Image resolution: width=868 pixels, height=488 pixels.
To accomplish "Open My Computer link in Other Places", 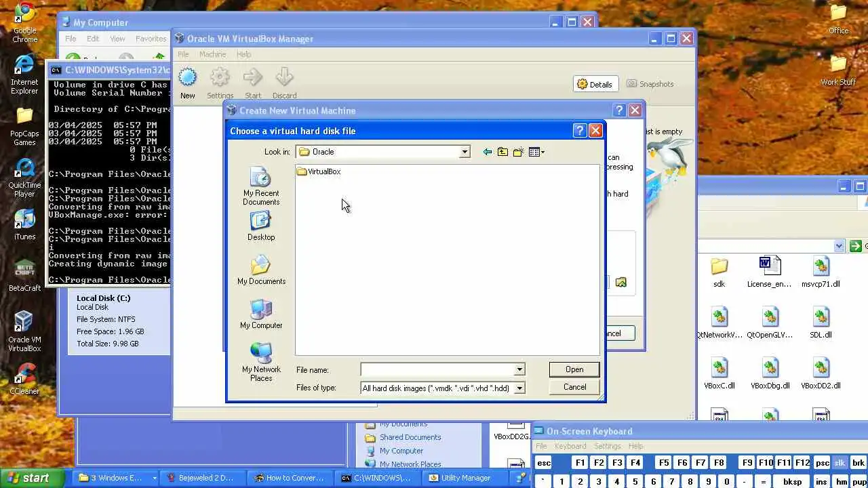I will [x=401, y=451].
